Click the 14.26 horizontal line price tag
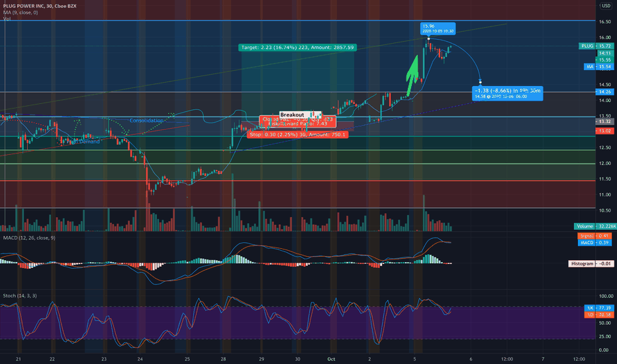 [604, 92]
